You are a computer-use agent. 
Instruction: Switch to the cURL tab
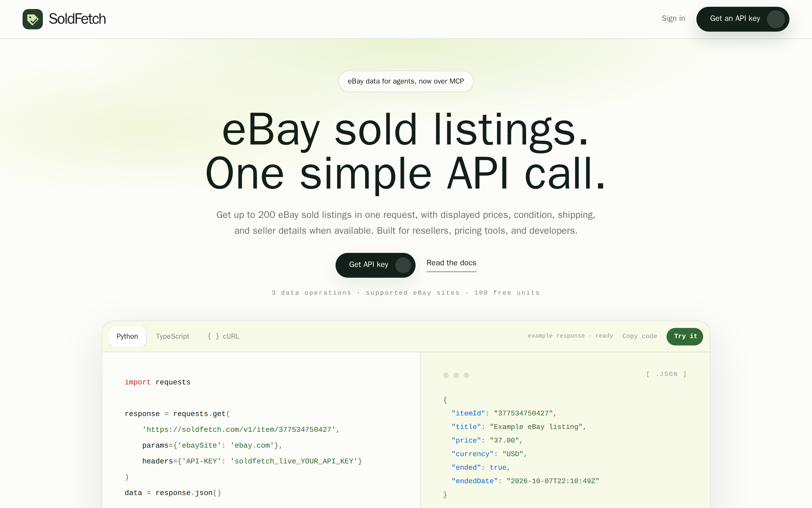pyautogui.click(x=223, y=336)
